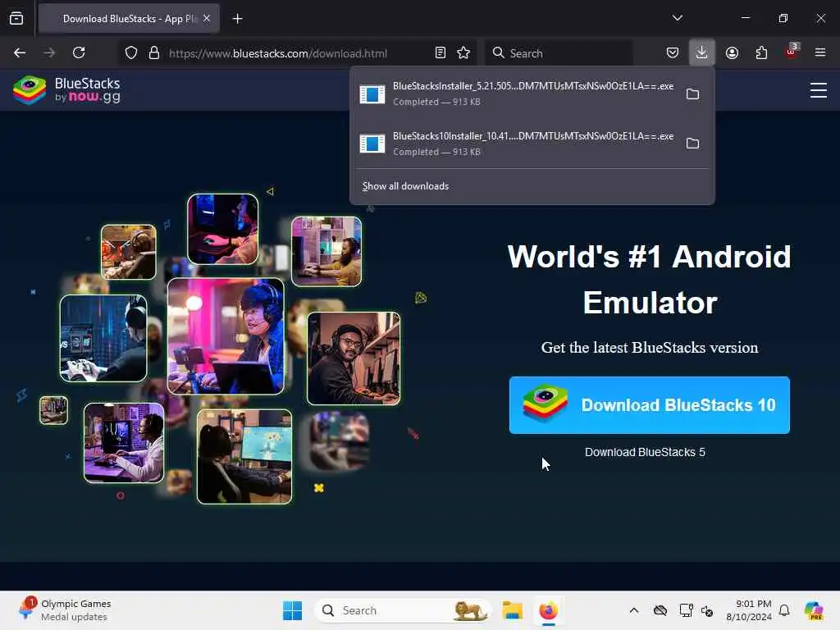This screenshot has width=840, height=630.
Task: Click the Windows taskbar search box
Action: (403, 610)
